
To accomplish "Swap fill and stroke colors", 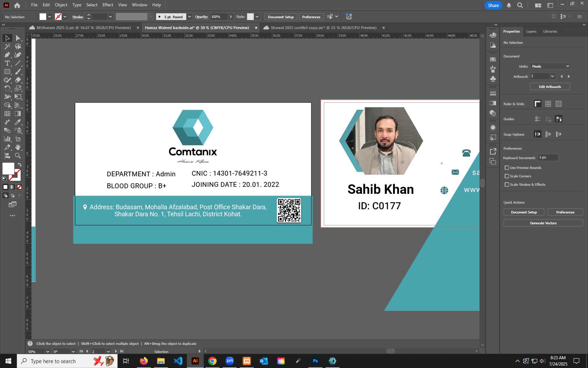I will pos(20,165).
